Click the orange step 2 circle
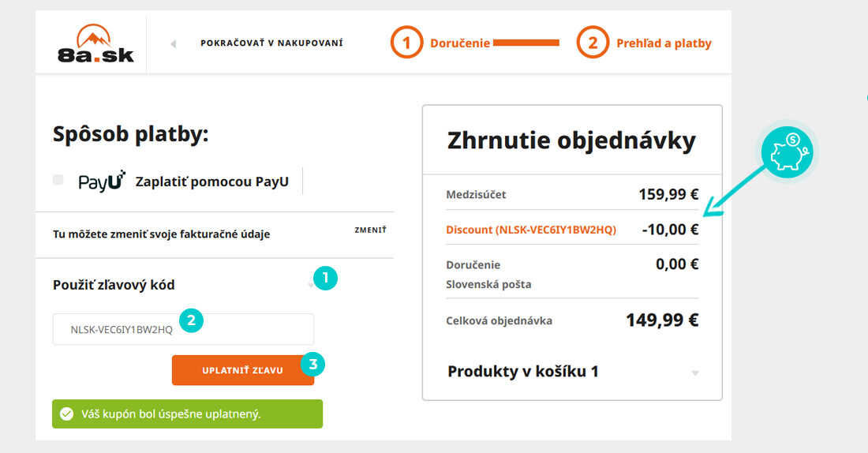The height and width of the screenshot is (453, 868). (593, 42)
